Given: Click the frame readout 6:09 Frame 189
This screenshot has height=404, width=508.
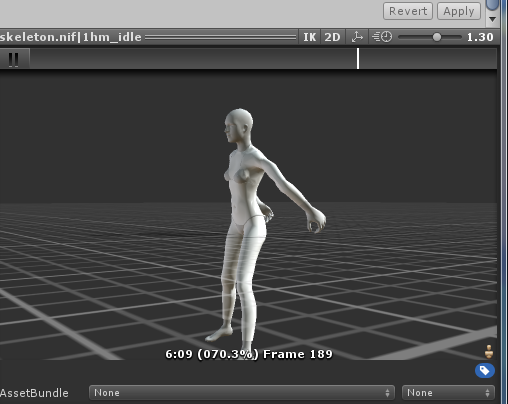Looking at the screenshot, I should click(x=249, y=354).
